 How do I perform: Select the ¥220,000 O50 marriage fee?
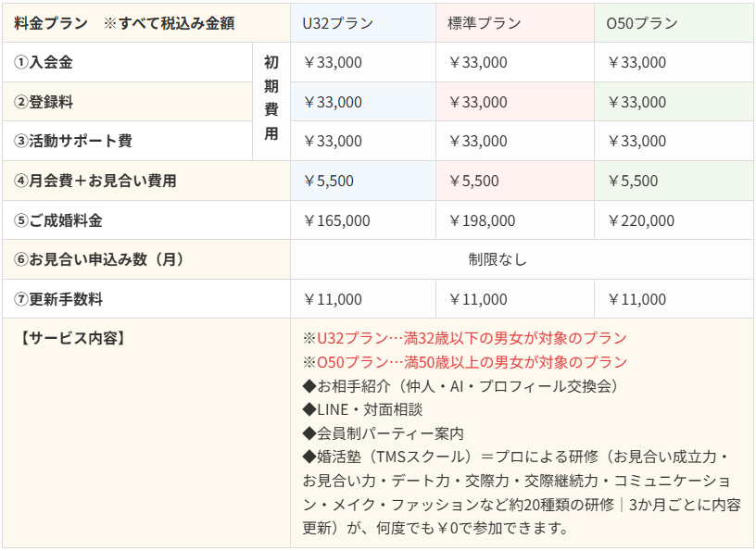[641, 220]
